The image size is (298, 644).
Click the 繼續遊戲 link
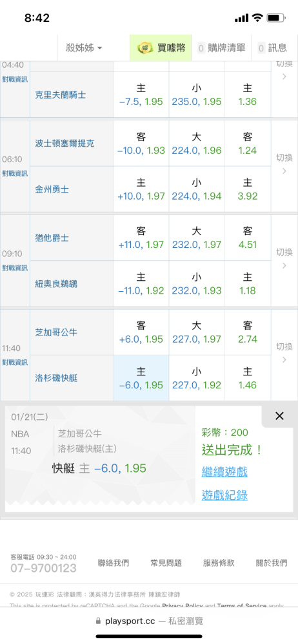pos(224,471)
